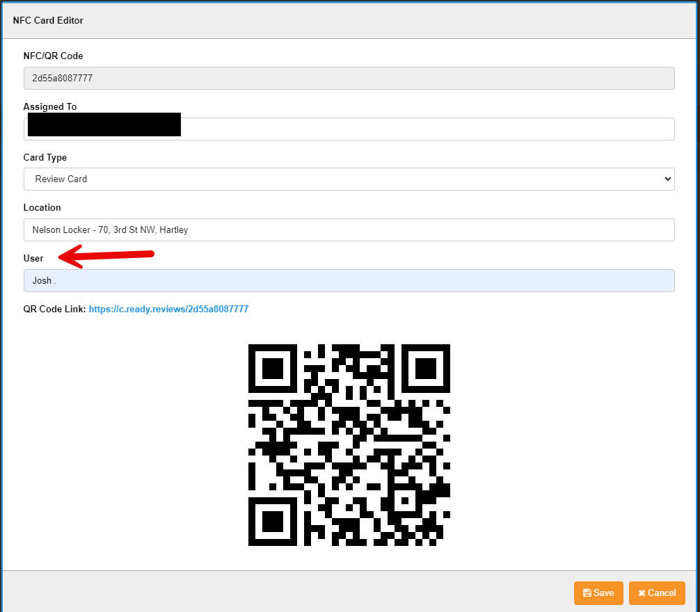700x612 pixels.
Task: Click the NFC Card Editor dialog title
Action: coord(48,20)
